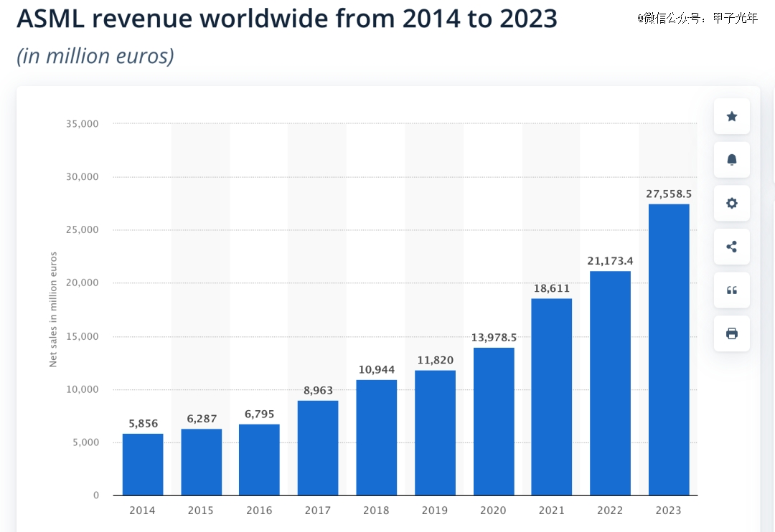The width and height of the screenshot is (775, 532).
Task: Click the chart title ASML revenue worldwide
Action: click(x=286, y=19)
